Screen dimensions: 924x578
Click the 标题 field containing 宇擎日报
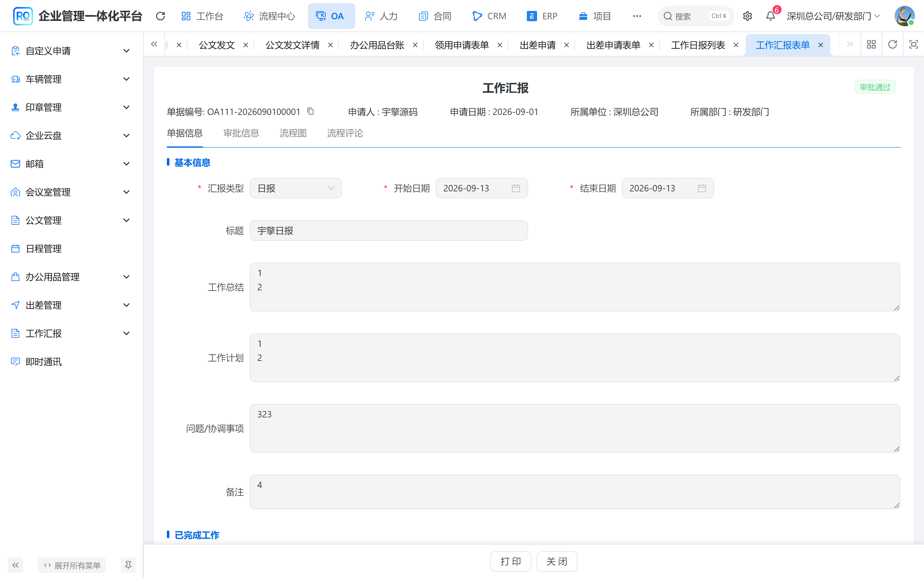pyautogui.click(x=389, y=231)
